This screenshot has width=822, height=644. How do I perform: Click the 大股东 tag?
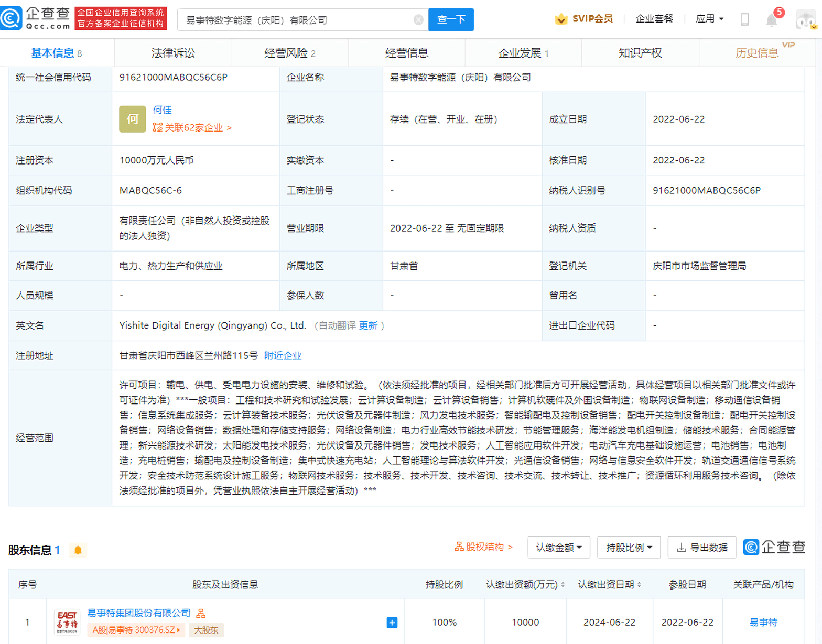(206, 630)
